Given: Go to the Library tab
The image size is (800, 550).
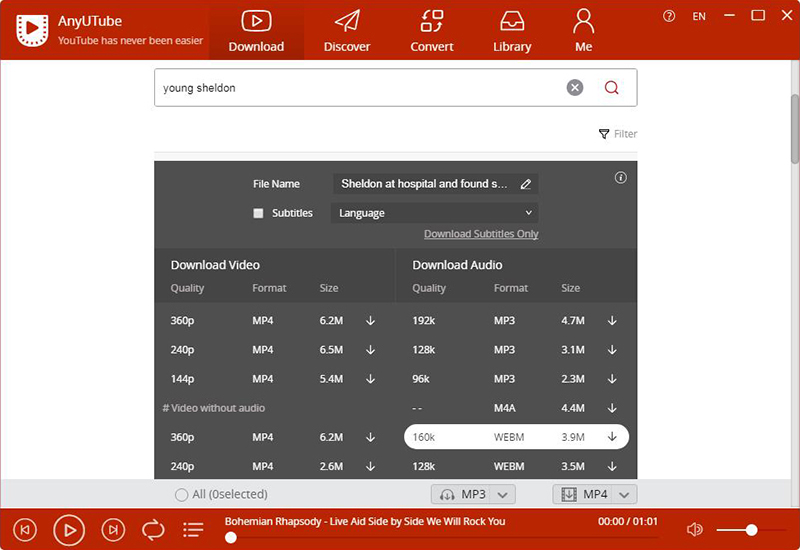Looking at the screenshot, I should click(x=512, y=31).
